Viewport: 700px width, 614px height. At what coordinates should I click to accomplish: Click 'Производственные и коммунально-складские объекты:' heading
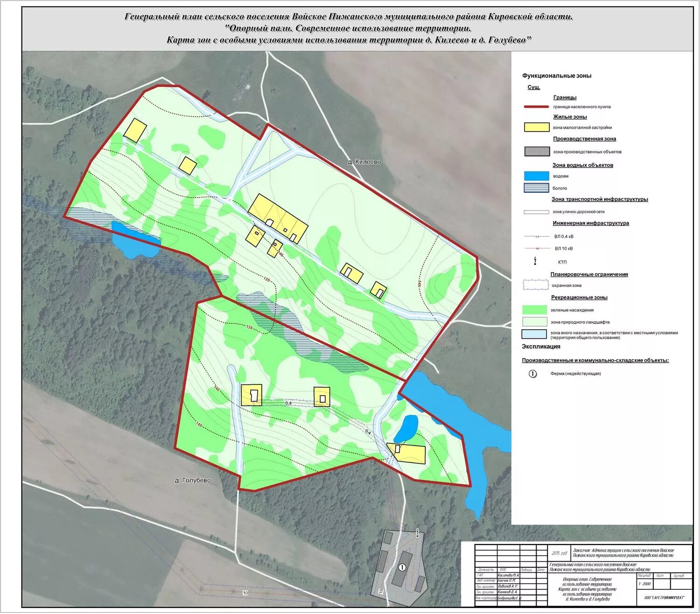pos(595,361)
